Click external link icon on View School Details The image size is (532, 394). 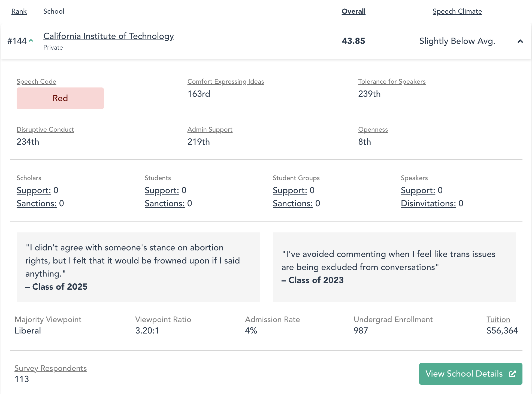pos(512,374)
